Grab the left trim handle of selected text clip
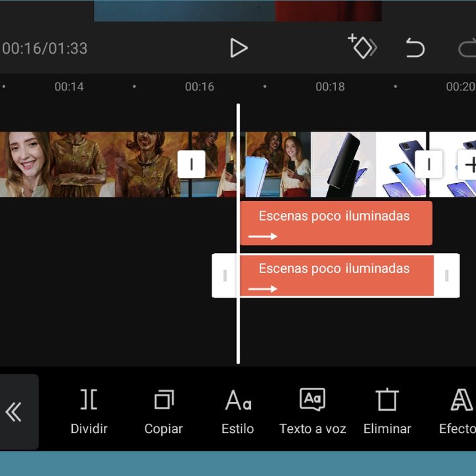 [225, 276]
